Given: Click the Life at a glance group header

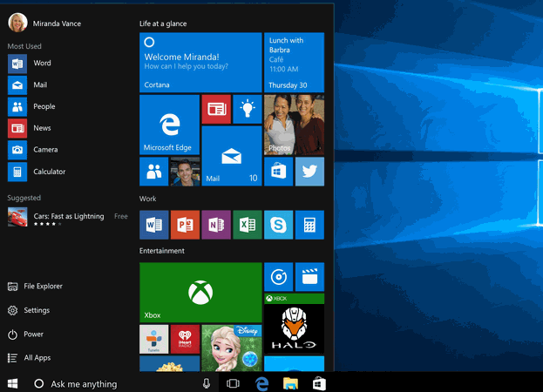Looking at the screenshot, I should coord(163,24).
